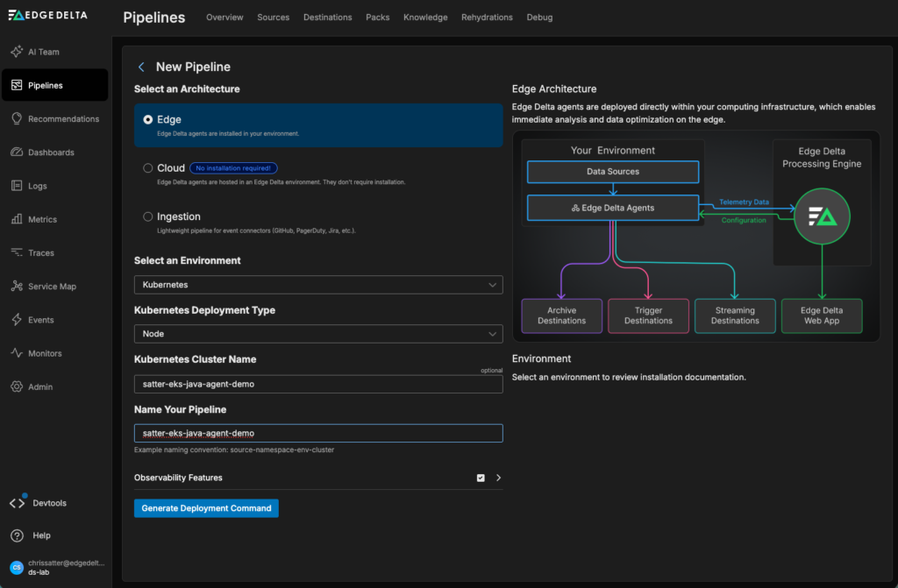898x588 pixels.
Task: Go to the Rehydrations tab
Action: 487,18
